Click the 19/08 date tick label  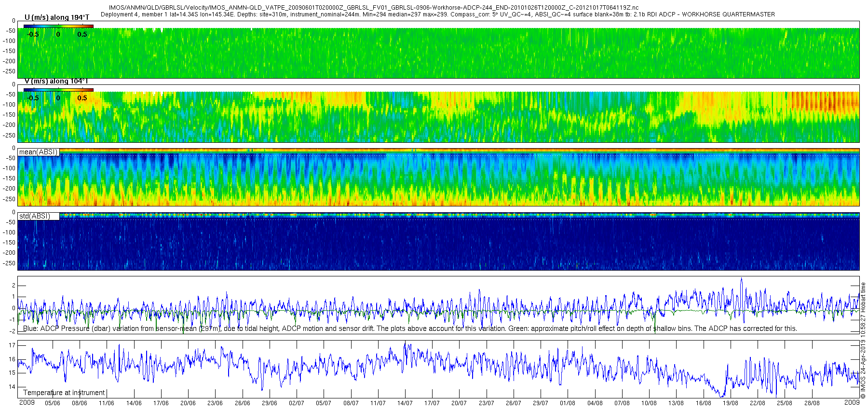pyautogui.click(x=731, y=403)
